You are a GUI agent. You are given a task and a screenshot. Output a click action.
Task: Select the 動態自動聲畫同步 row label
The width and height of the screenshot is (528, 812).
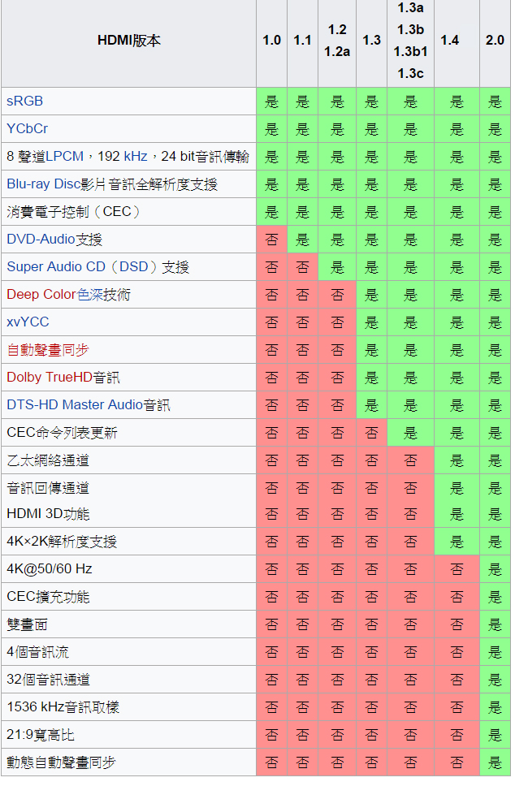pyautogui.click(x=129, y=762)
